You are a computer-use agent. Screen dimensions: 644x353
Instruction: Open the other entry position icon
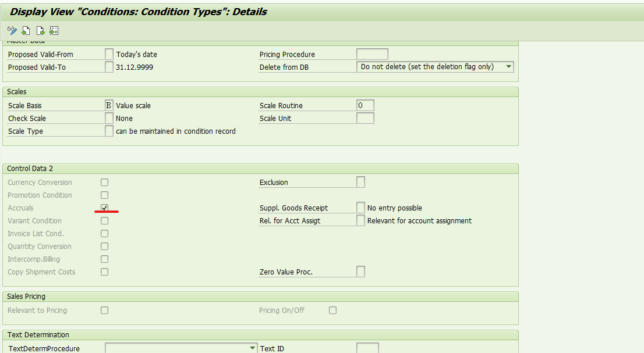pos(54,30)
